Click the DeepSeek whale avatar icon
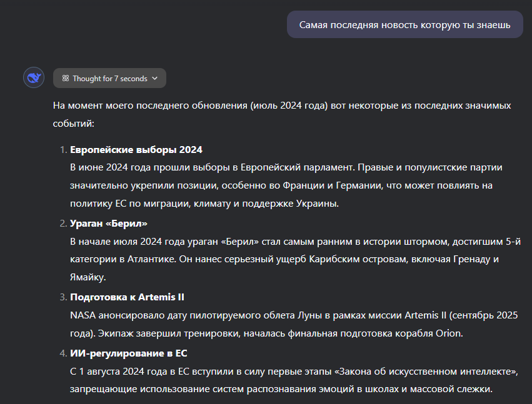This screenshot has width=532, height=404. tap(33, 78)
